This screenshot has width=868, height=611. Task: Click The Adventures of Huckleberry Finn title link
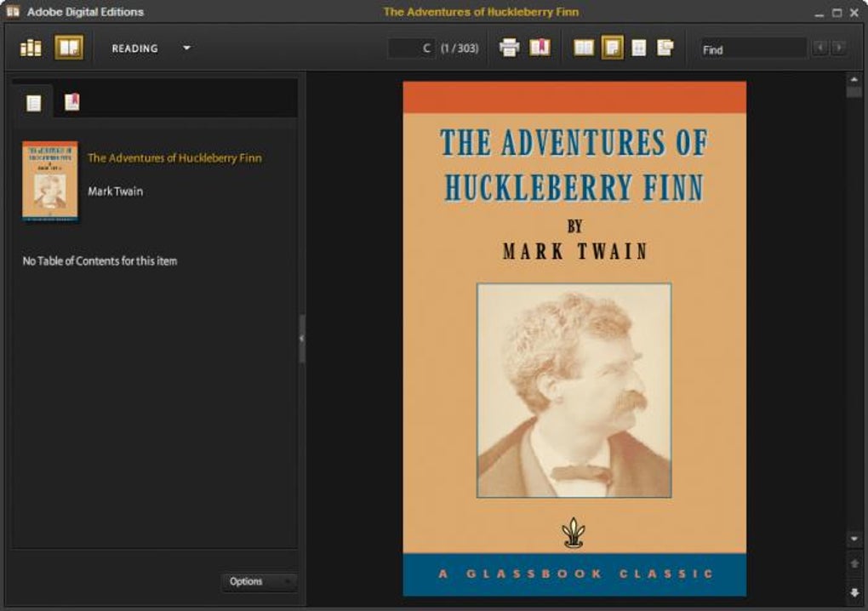tap(174, 158)
